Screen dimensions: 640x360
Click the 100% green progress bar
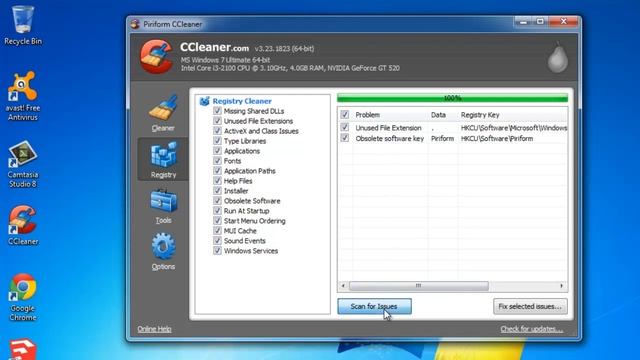pyautogui.click(x=452, y=98)
